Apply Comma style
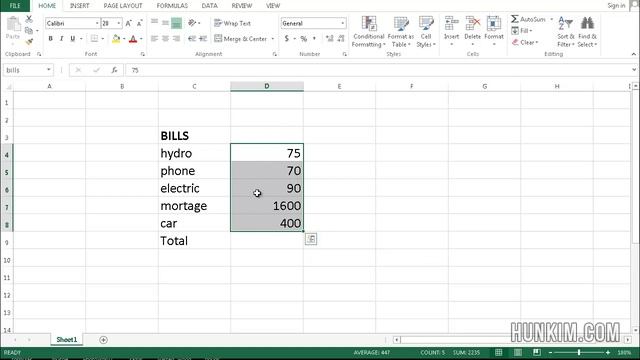 [314, 39]
